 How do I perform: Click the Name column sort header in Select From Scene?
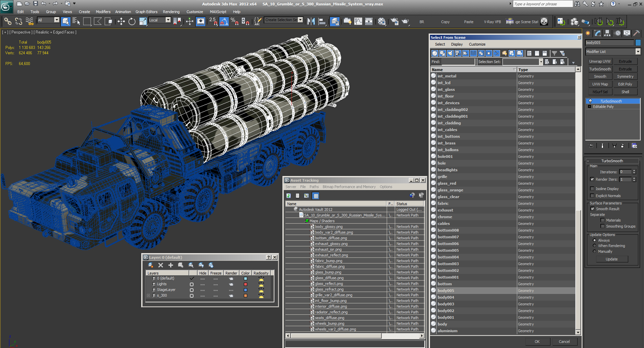[x=473, y=70]
